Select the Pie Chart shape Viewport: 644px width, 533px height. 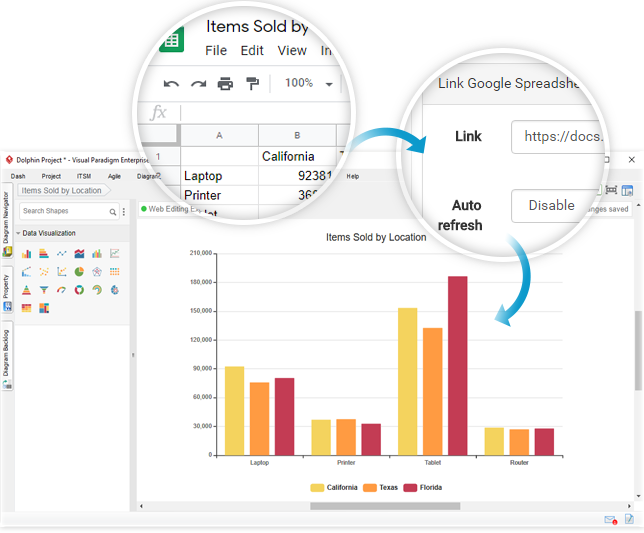tap(79, 272)
